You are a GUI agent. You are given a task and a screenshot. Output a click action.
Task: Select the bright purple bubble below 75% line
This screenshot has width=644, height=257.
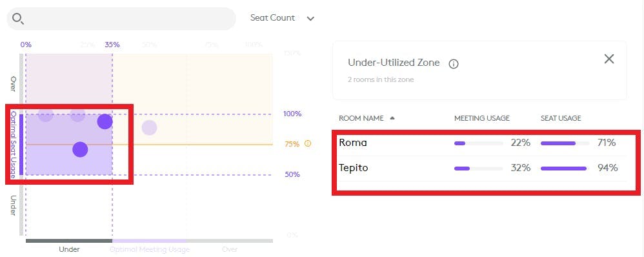pyautogui.click(x=80, y=149)
